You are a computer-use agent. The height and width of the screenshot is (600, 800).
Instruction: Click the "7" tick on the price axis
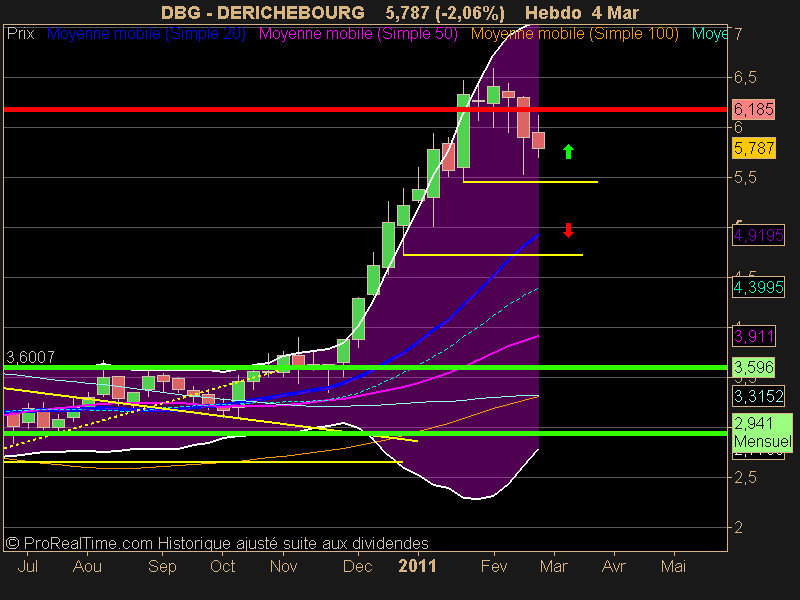[738, 34]
